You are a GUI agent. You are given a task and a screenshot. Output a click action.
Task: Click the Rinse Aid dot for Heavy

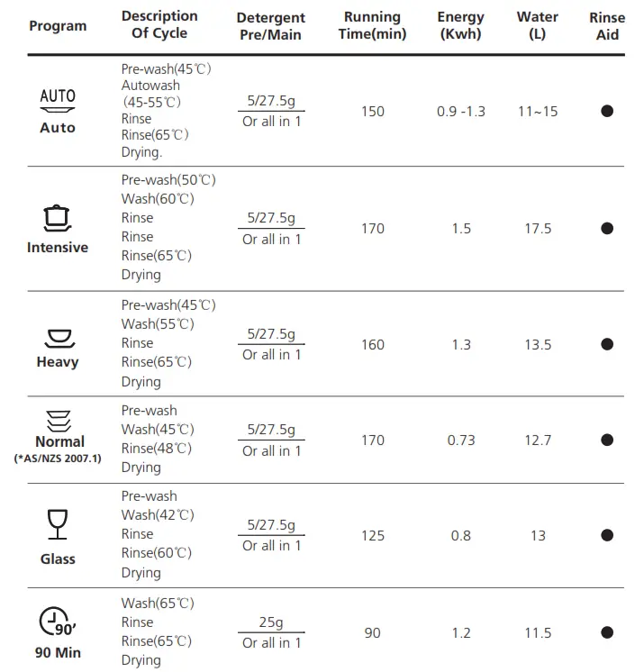click(607, 344)
